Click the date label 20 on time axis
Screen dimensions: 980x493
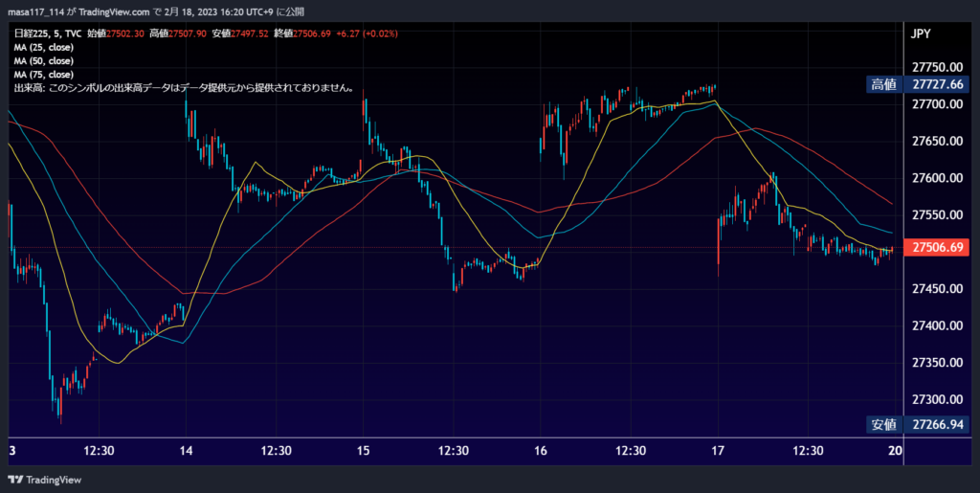[896, 451]
